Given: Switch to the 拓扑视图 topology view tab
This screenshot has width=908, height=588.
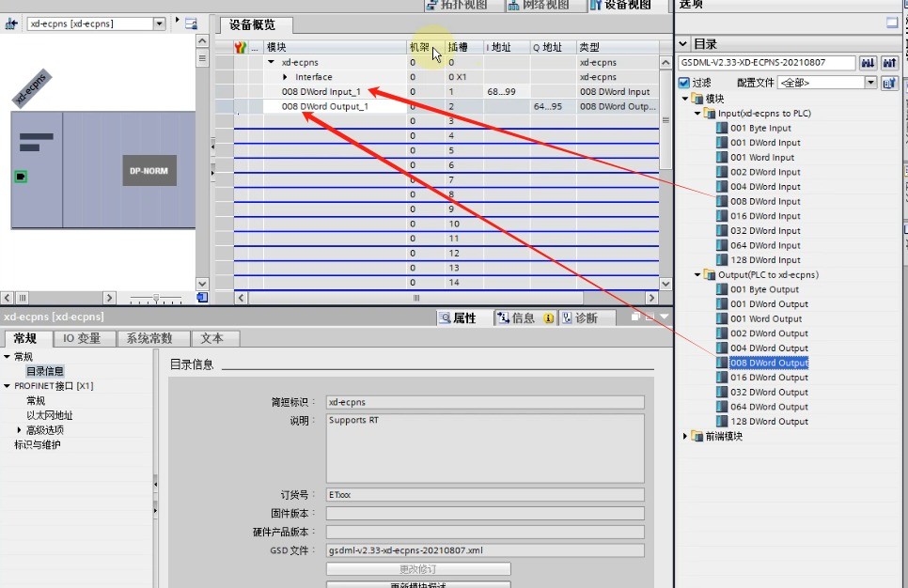Looking at the screenshot, I should [x=457, y=6].
